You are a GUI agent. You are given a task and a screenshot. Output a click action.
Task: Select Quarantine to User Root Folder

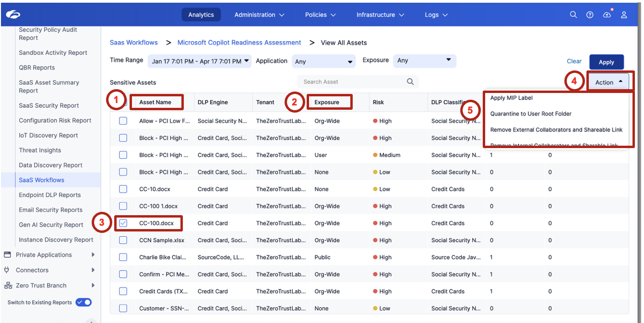coord(531,114)
